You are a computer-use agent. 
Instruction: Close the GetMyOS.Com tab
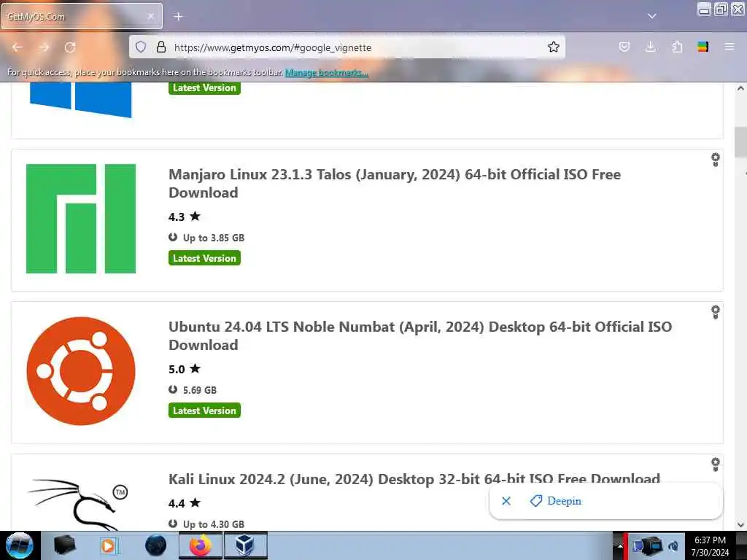150,16
